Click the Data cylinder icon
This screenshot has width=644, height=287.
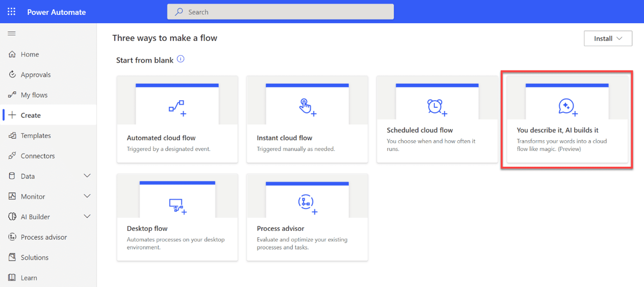point(12,176)
